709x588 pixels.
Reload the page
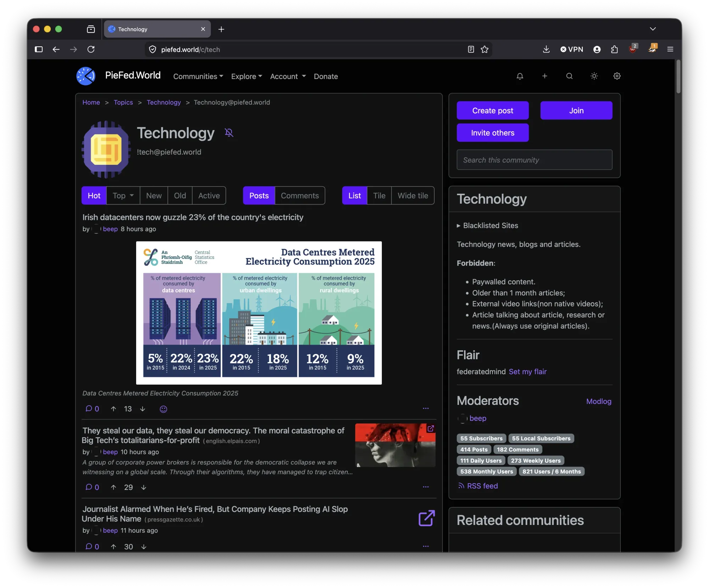[x=91, y=49]
